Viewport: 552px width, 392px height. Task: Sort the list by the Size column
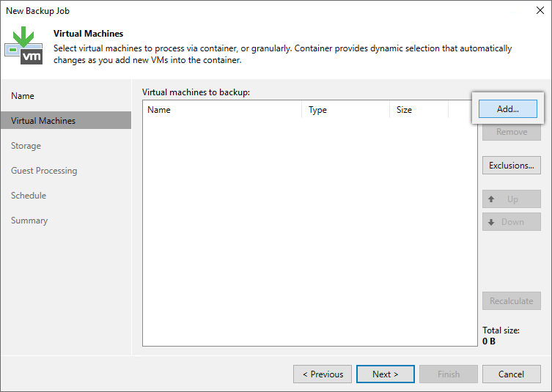point(419,110)
